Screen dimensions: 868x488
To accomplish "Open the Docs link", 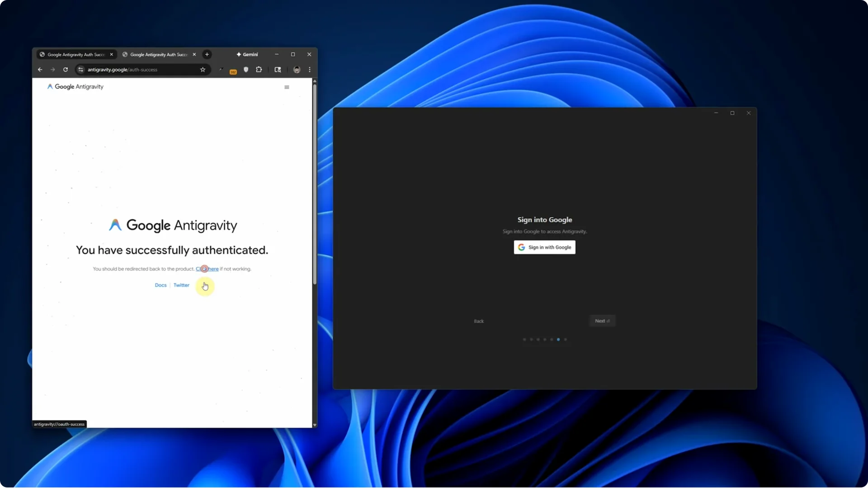I will (160, 285).
